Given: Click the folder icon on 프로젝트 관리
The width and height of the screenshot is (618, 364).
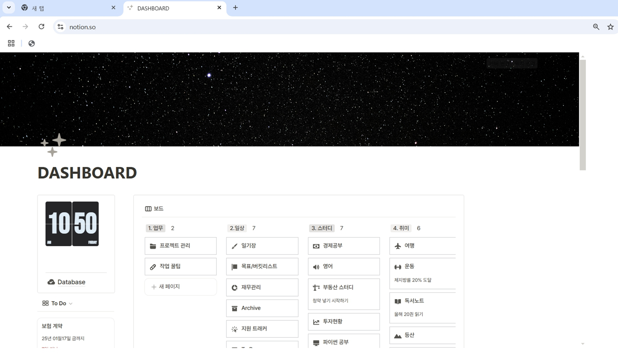Looking at the screenshot, I should pyautogui.click(x=153, y=246).
